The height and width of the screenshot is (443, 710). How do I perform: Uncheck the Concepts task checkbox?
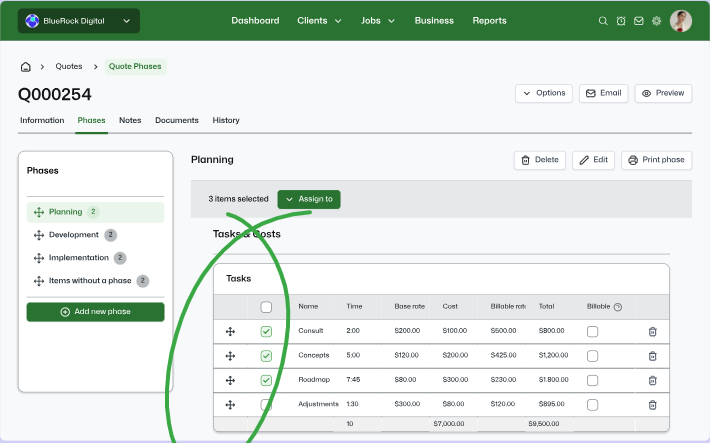point(266,356)
